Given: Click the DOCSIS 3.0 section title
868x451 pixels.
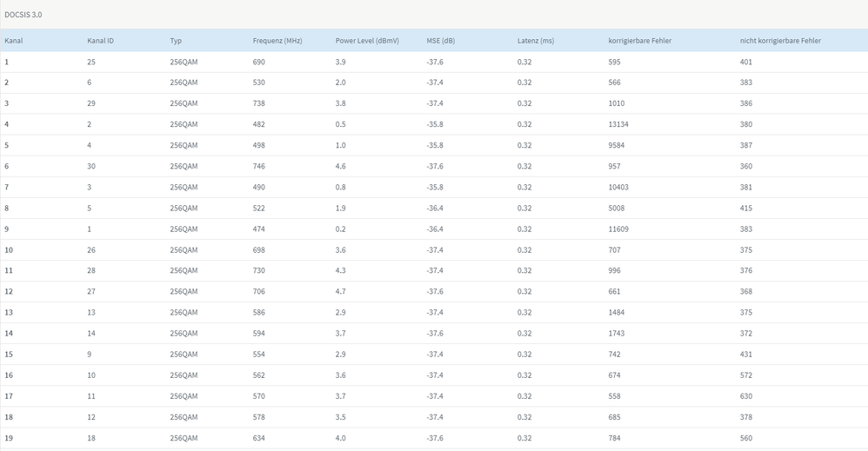Looking at the screenshot, I should (23, 15).
